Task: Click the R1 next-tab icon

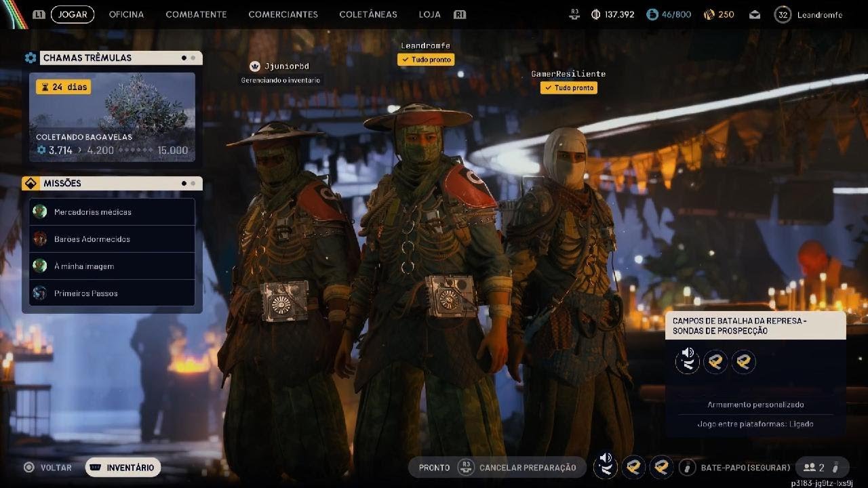Action: click(x=460, y=14)
